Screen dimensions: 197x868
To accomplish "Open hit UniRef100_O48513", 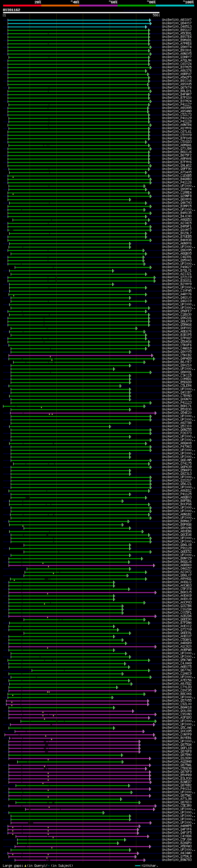I will point(176,26).
